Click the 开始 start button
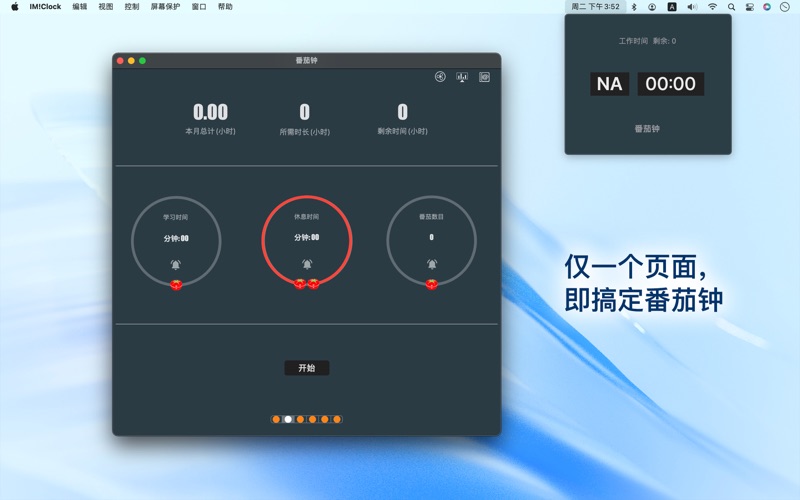800x500 pixels. pos(307,368)
